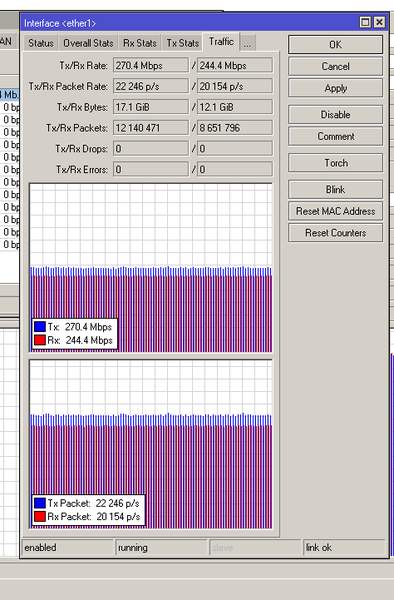The image size is (394, 600).
Task: Disable the ether1 interface
Action: [x=335, y=115]
